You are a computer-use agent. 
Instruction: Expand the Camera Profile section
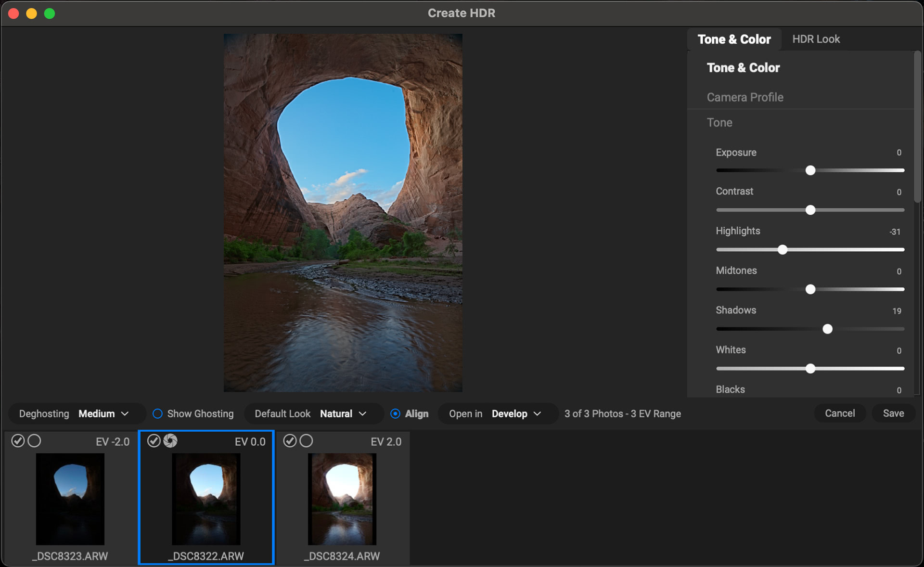(744, 97)
